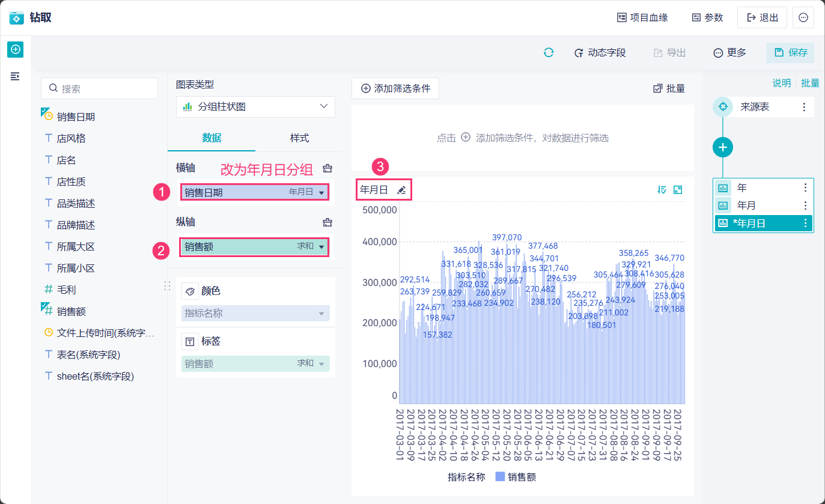
Task: Open the outline list icon in sidebar
Action: (16, 76)
